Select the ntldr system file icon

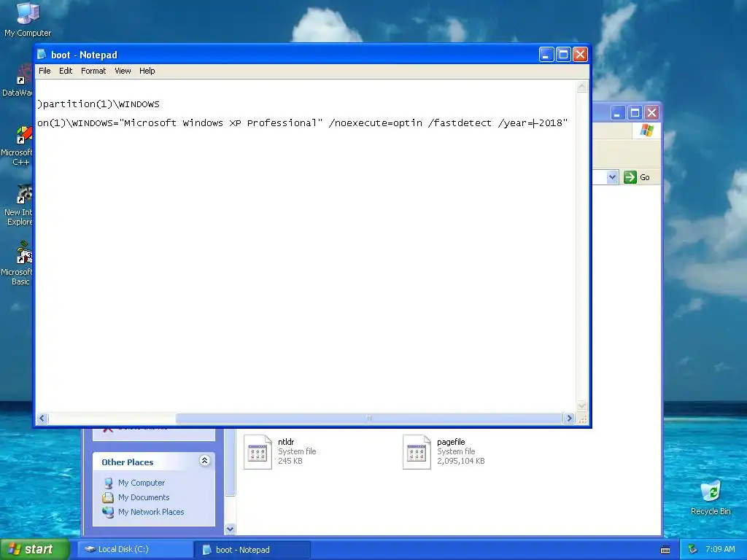(258, 452)
